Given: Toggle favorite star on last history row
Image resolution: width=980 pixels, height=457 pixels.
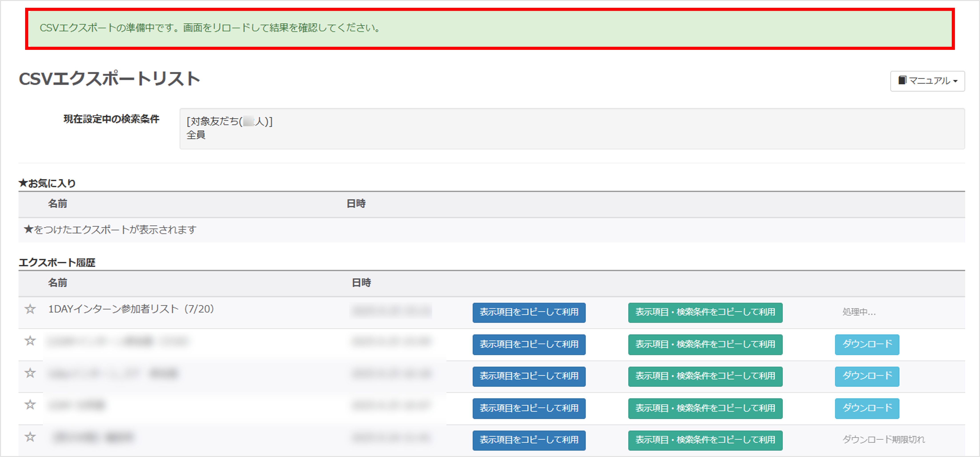Looking at the screenshot, I should [x=30, y=437].
